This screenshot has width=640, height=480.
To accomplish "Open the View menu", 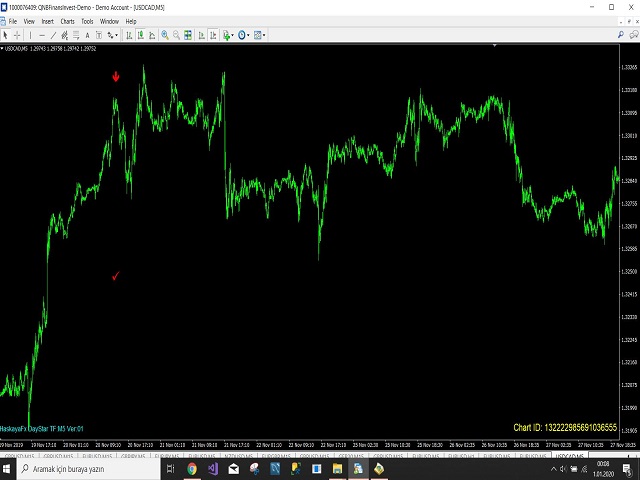I will pyautogui.click(x=29, y=22).
